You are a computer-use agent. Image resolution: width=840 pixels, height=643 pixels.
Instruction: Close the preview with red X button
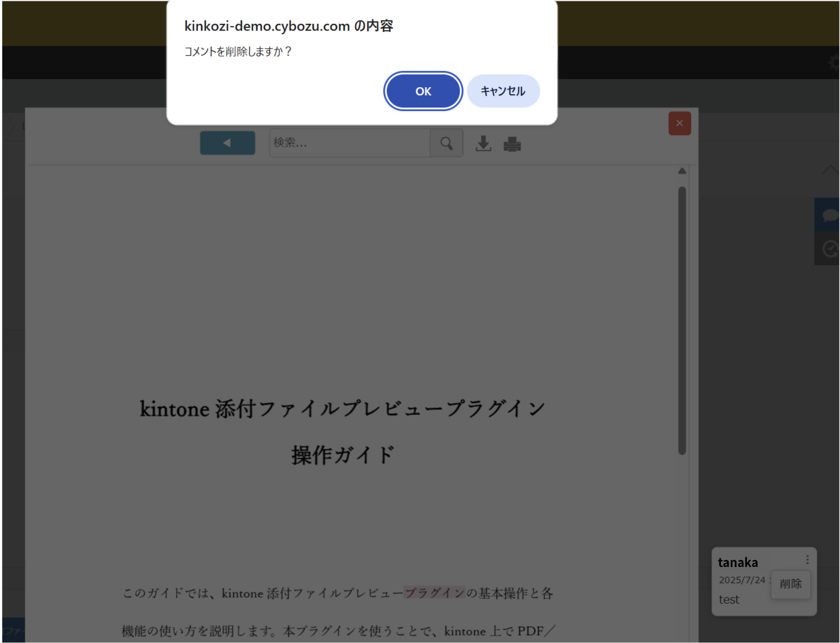point(679,123)
